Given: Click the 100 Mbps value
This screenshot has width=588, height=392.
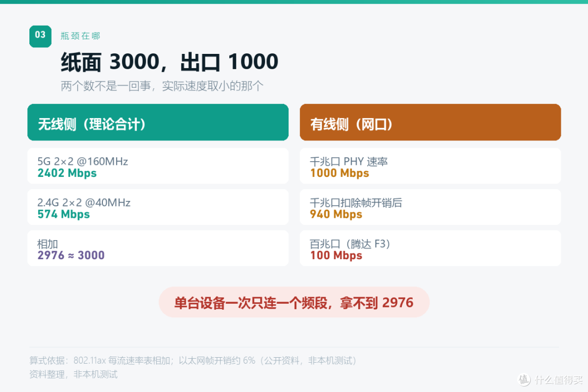Looking at the screenshot, I should (x=336, y=255).
